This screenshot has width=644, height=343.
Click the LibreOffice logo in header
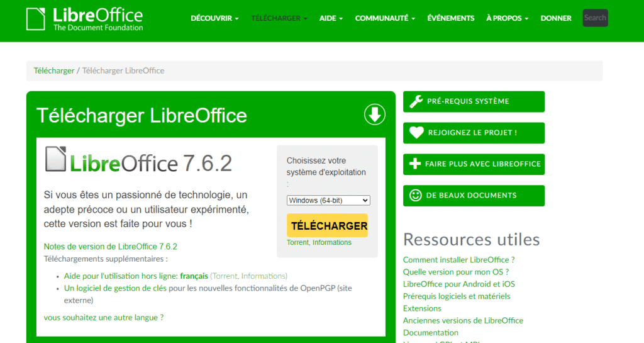click(x=85, y=19)
